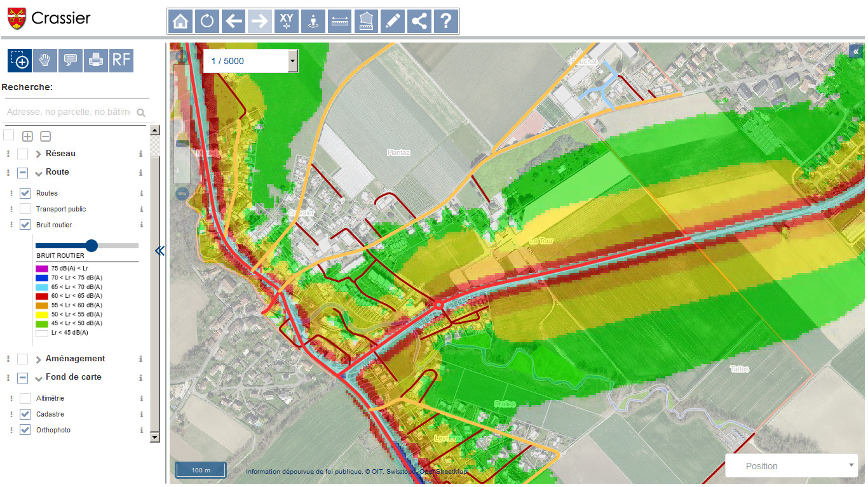
Task: Activate the pencil drawing tool
Action: pyautogui.click(x=392, y=21)
